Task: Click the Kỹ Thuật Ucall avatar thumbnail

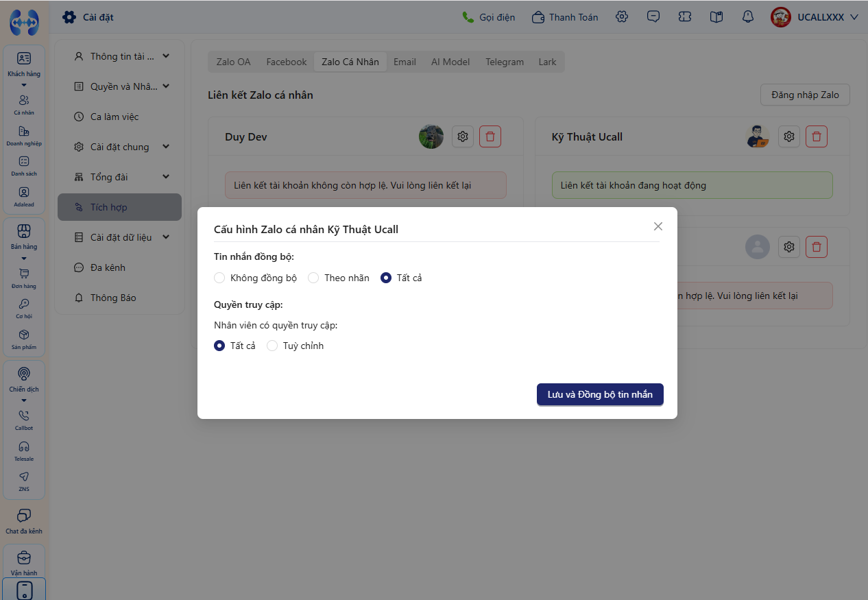Action: [758, 136]
